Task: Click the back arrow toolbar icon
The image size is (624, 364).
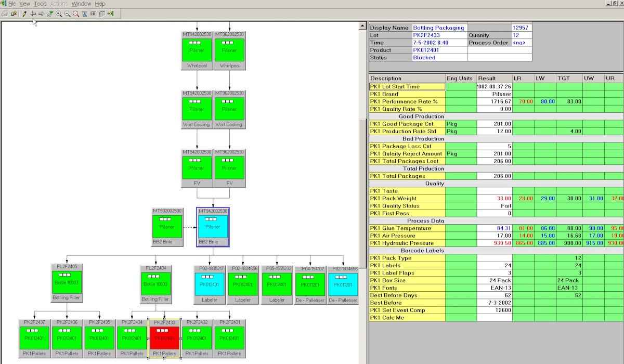Action: tap(33, 14)
